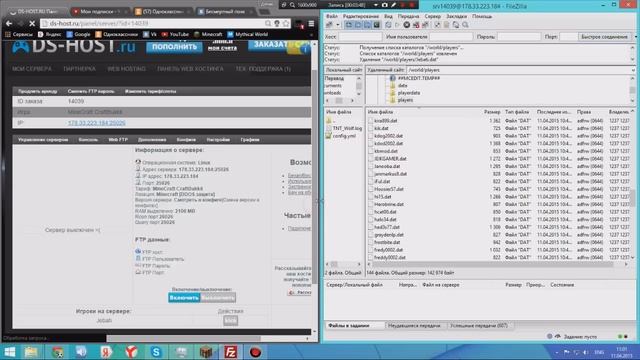The height and width of the screenshot is (360, 640).
Task: Open Одноклассники bookmark
Action: click(116, 34)
